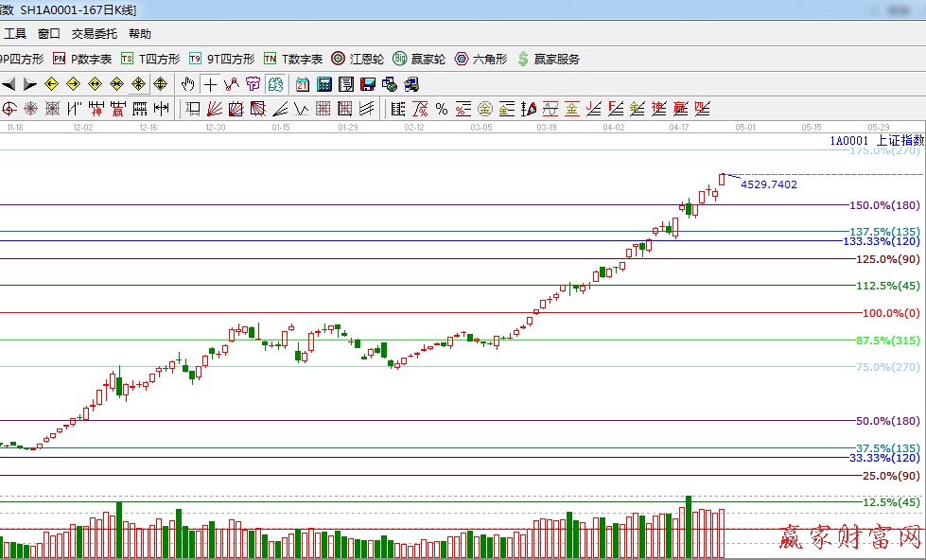
Task: Open the 赢家轮 wheel tool
Action: 419,59
